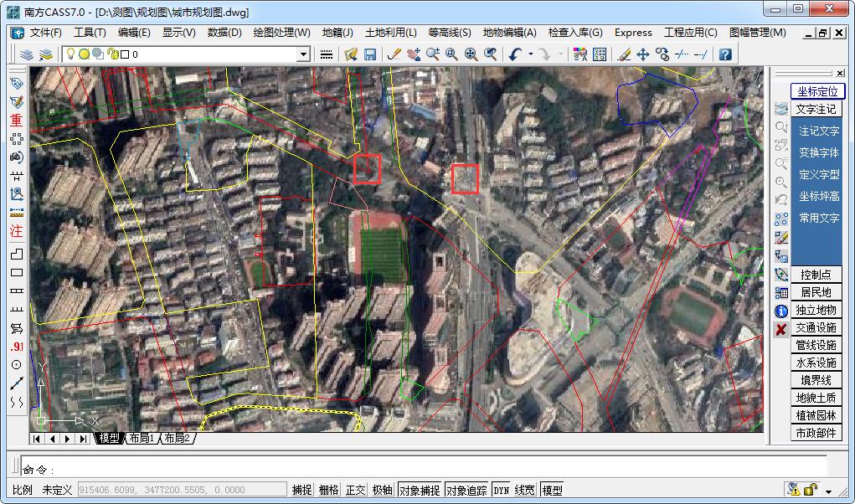Toggle 正交 ortho mode in status bar

(356, 490)
